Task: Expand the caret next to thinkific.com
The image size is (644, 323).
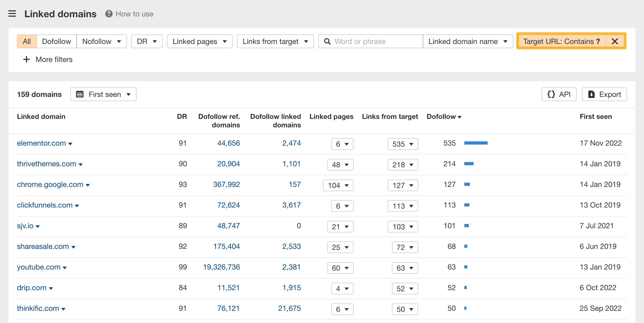Action: tap(63, 309)
